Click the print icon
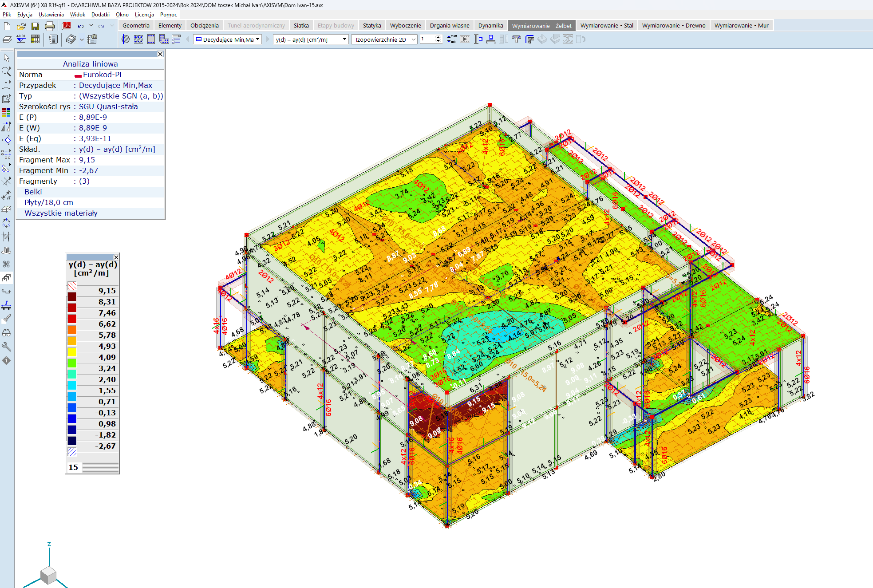This screenshot has width=873, height=588. pos(50,26)
